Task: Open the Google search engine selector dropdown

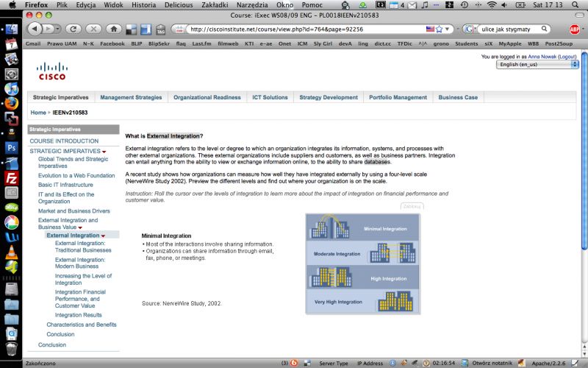Action: (x=470, y=29)
